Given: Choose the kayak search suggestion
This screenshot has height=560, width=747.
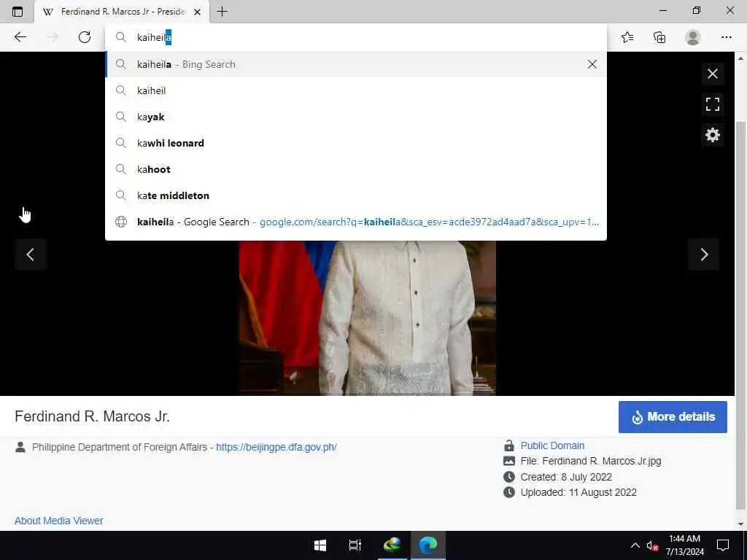Looking at the screenshot, I should 355,117.
